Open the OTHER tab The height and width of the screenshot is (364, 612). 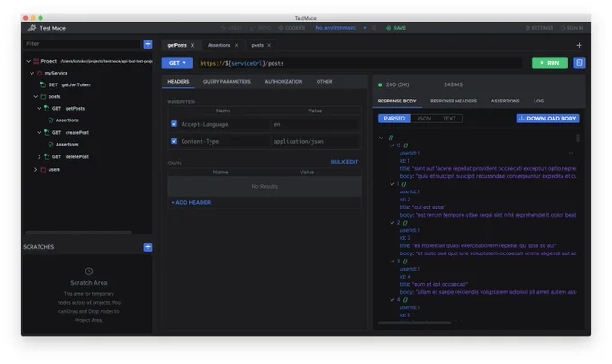(324, 82)
